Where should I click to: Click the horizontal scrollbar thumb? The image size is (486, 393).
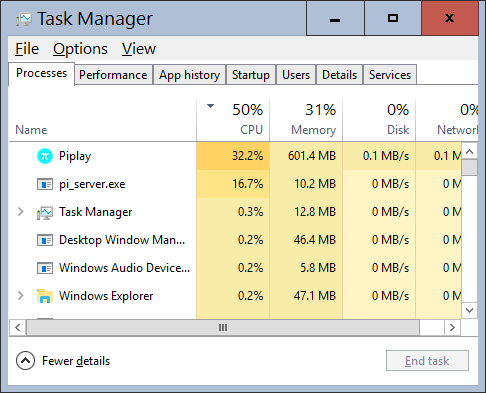(x=223, y=328)
